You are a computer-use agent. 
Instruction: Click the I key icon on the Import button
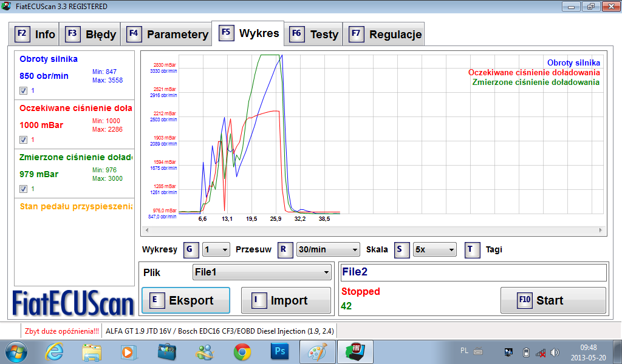click(259, 301)
